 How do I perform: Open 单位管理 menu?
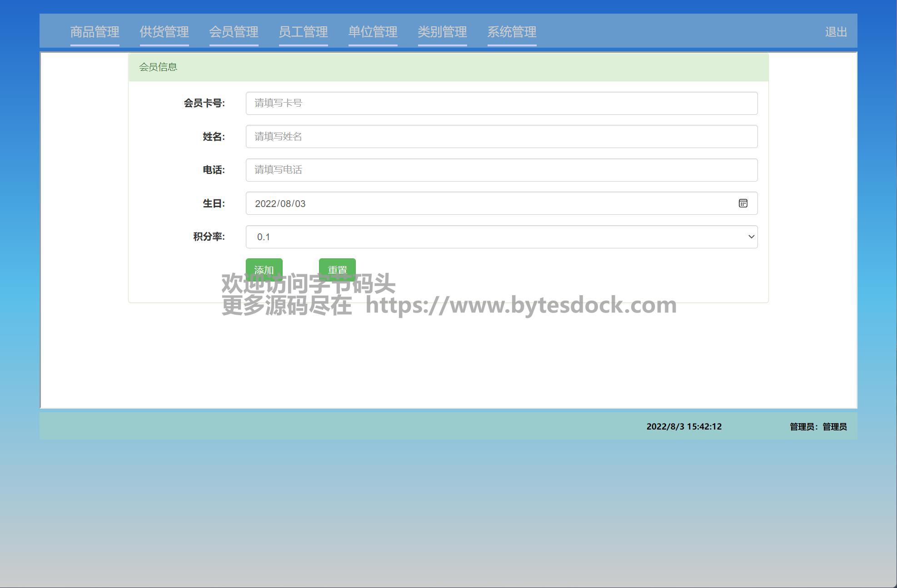pyautogui.click(x=373, y=32)
